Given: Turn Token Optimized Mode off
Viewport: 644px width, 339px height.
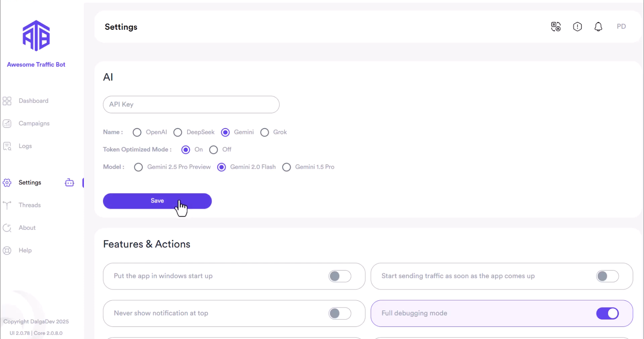Looking at the screenshot, I should (x=213, y=149).
